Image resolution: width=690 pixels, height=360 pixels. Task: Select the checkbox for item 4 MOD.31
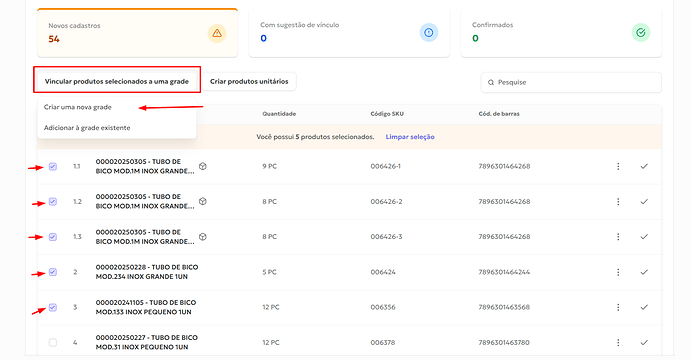tap(53, 342)
